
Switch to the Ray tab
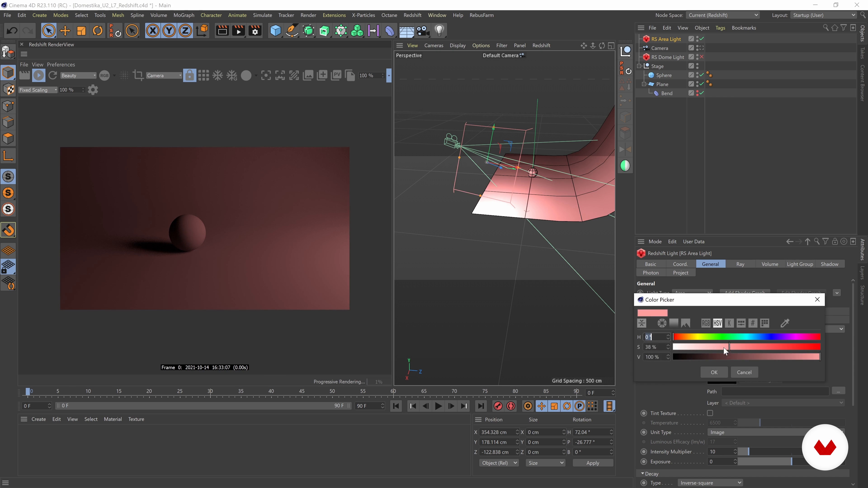point(740,264)
